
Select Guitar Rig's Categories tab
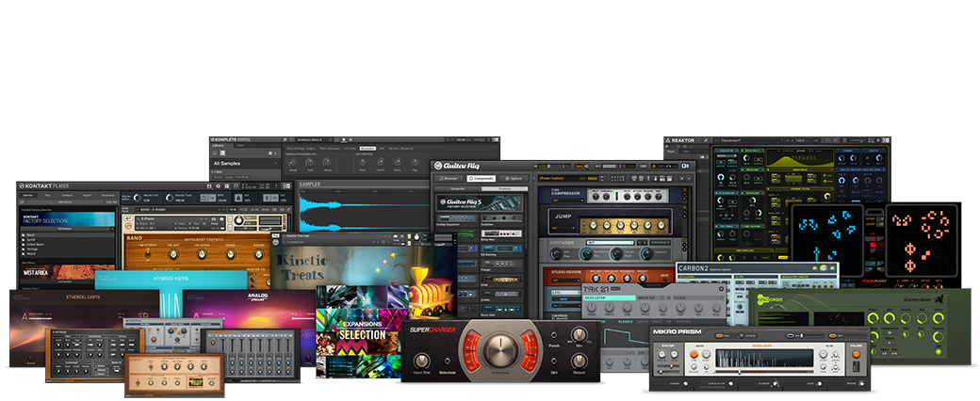click(458, 188)
